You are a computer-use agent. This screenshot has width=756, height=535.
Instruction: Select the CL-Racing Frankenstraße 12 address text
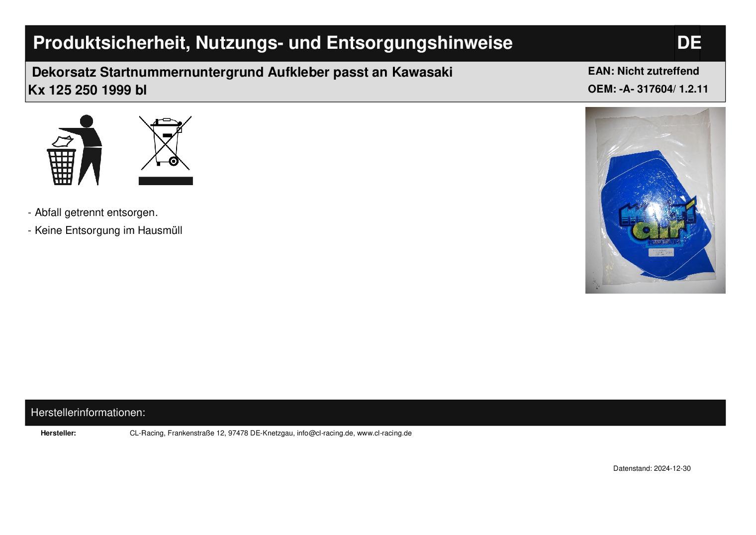pos(211,433)
